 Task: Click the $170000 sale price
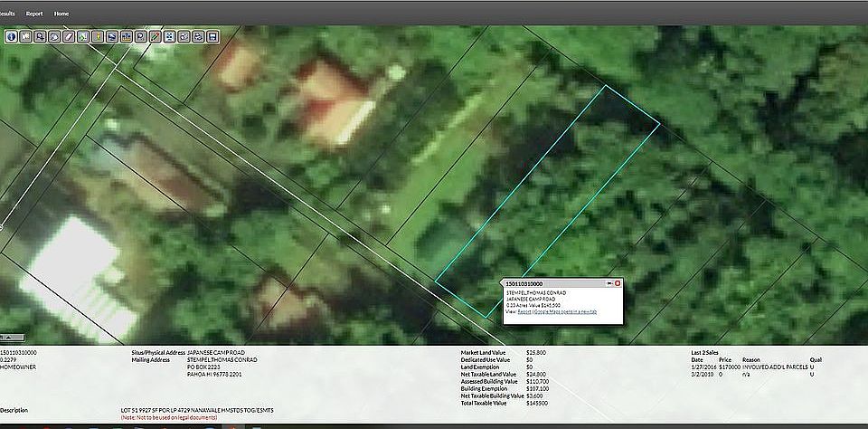tap(729, 367)
